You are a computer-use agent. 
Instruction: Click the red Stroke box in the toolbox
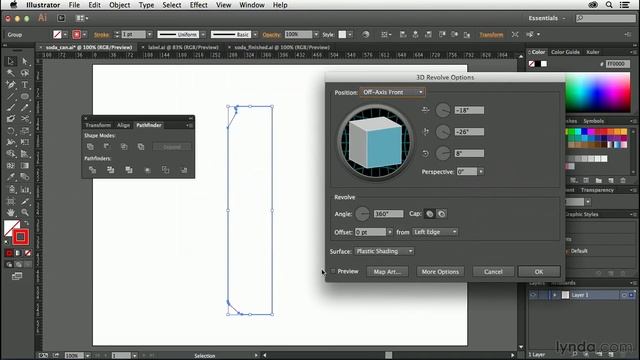(20, 237)
